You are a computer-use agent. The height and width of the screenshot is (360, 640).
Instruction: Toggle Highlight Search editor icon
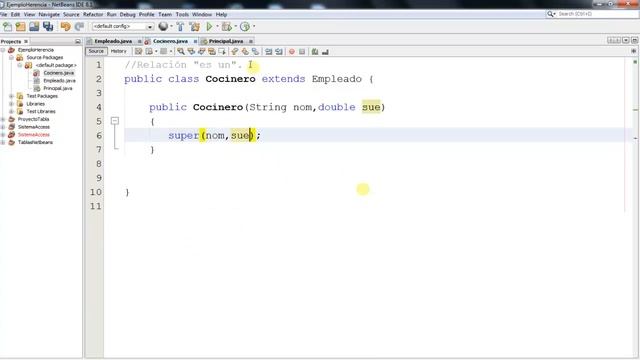[212, 51]
